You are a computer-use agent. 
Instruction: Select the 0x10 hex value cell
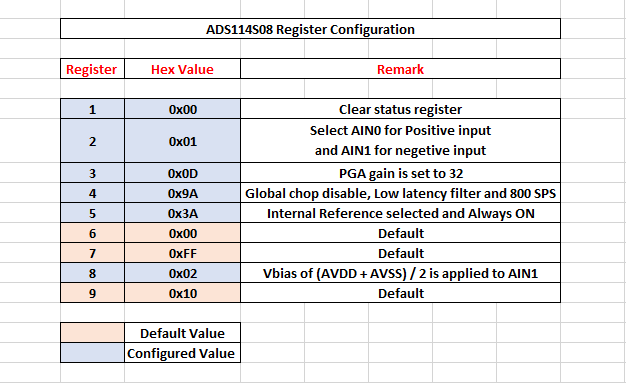point(182,293)
